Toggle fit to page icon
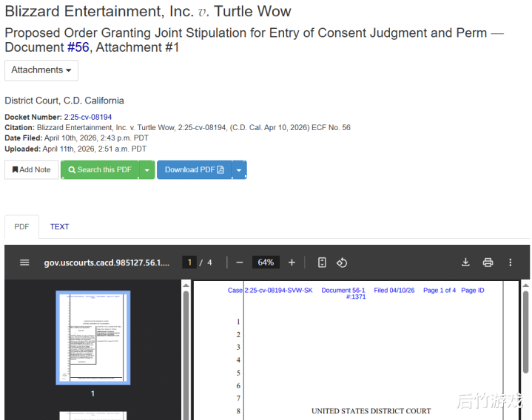 point(322,262)
